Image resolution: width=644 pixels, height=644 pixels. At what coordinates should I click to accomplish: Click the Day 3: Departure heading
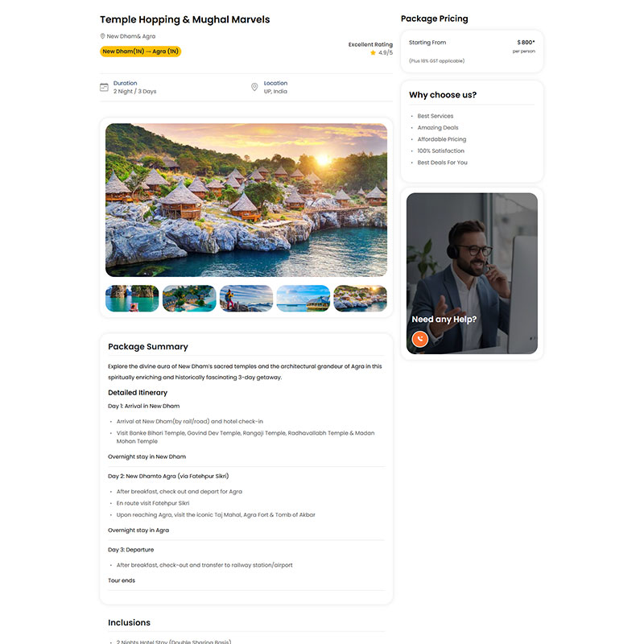130,550
